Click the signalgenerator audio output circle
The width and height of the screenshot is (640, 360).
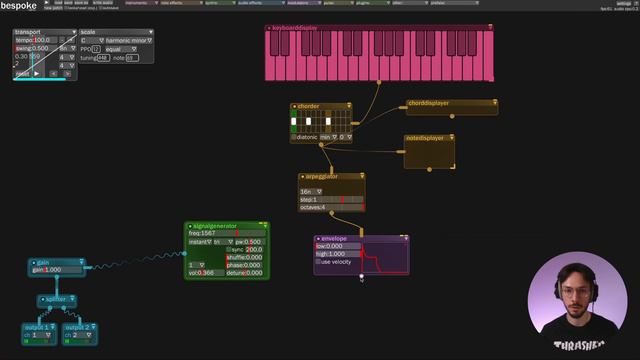pyautogui.click(x=184, y=253)
